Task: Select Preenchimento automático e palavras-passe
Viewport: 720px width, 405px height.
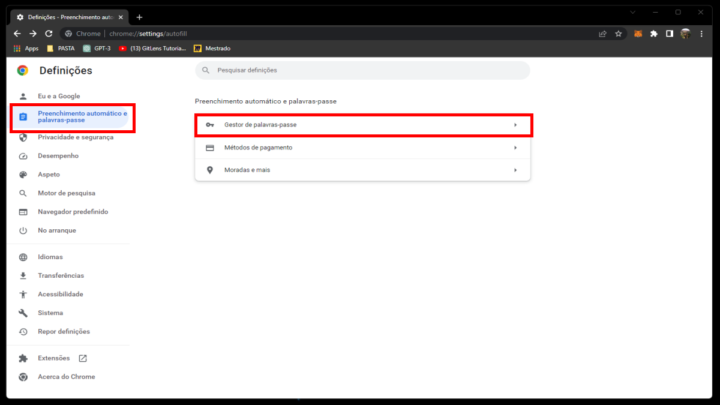Action: pyautogui.click(x=70, y=117)
